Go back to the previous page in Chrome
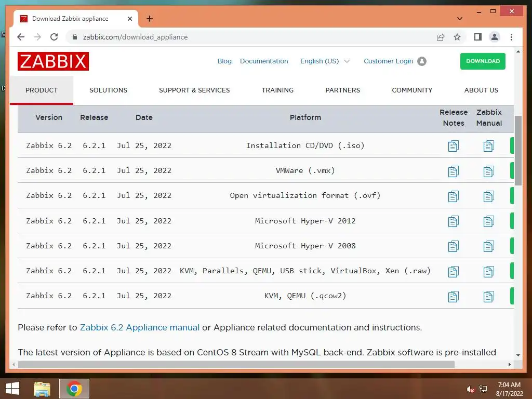This screenshot has height=399, width=532. click(21, 37)
